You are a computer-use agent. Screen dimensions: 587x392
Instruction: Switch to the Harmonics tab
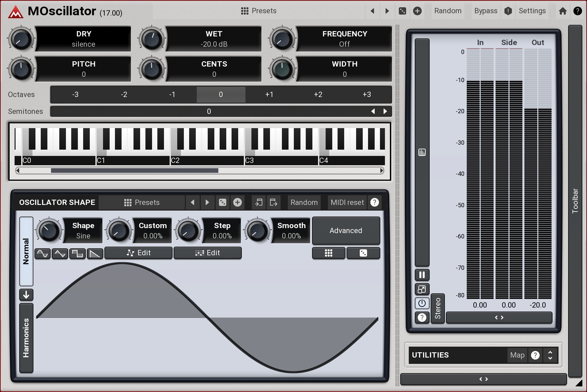tap(26, 338)
